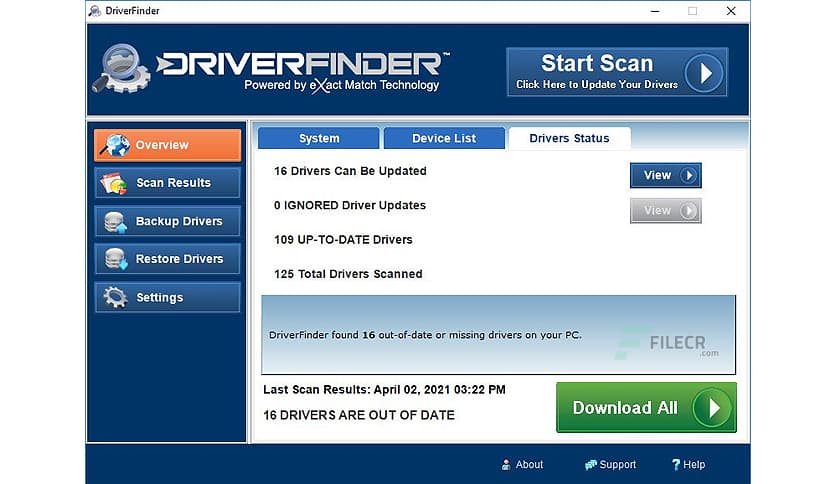The height and width of the screenshot is (484, 836).
Task: Click the DriverFinder found 16 drivers message panel
Action: pos(499,335)
